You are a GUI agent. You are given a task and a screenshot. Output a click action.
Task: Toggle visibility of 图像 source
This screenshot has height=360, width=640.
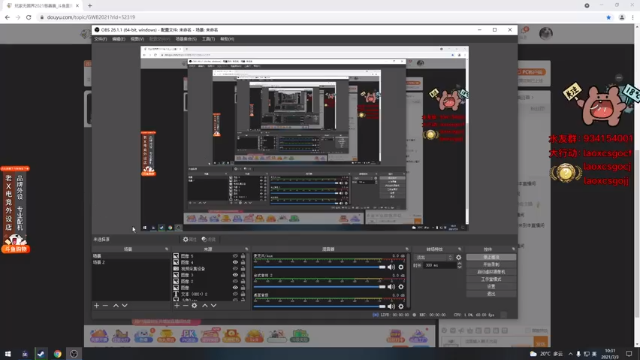point(235,287)
